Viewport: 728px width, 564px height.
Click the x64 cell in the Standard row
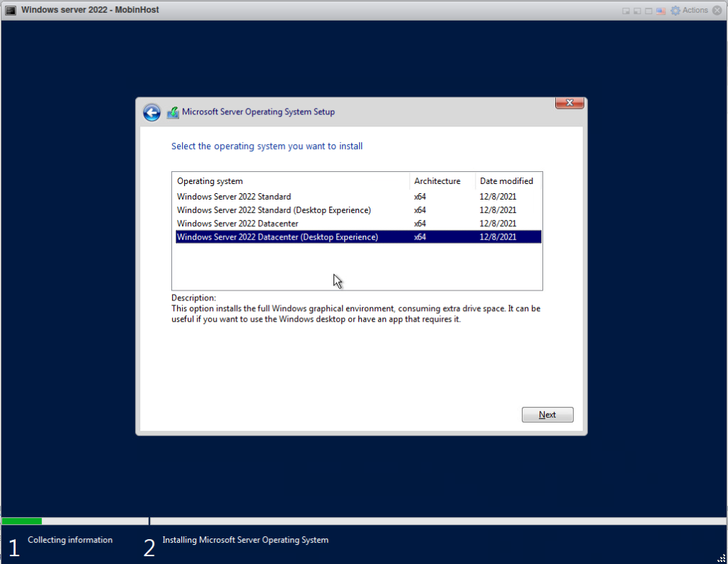419,197
